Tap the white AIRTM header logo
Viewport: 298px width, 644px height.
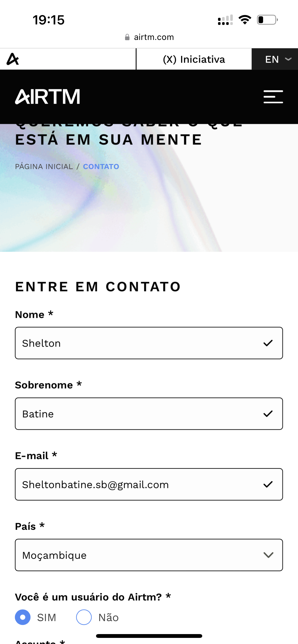pos(48,97)
